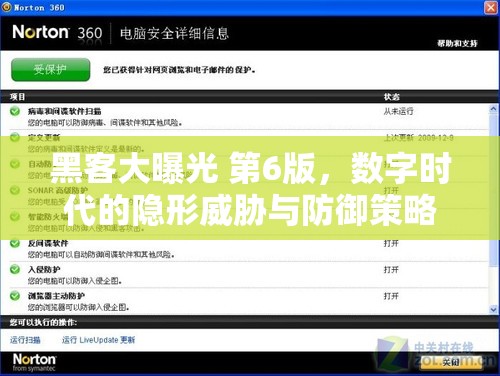Viewport: 500px width, 376px height.
Task: Select the 入侵防护 item title
Action: 44,270
